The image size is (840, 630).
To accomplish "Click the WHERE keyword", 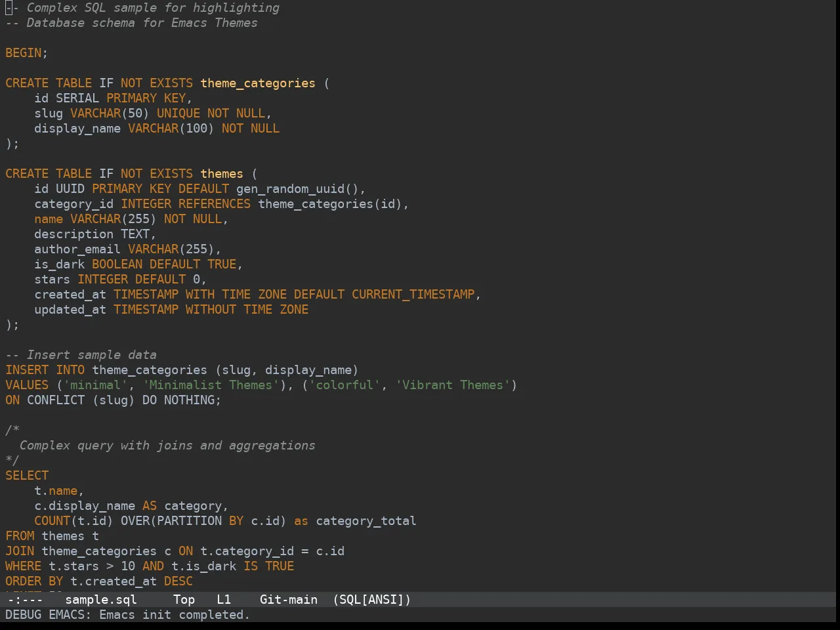I will click(24, 566).
